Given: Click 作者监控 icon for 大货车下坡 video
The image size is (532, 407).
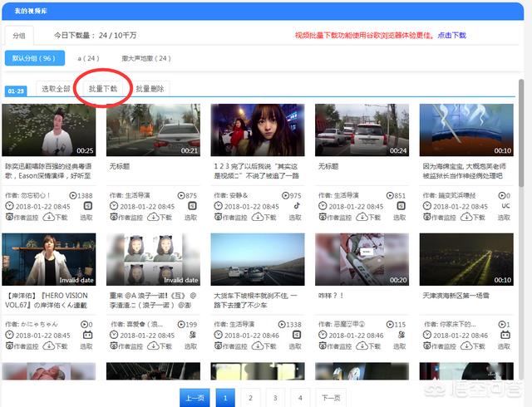Looking at the screenshot, I should [x=218, y=346].
